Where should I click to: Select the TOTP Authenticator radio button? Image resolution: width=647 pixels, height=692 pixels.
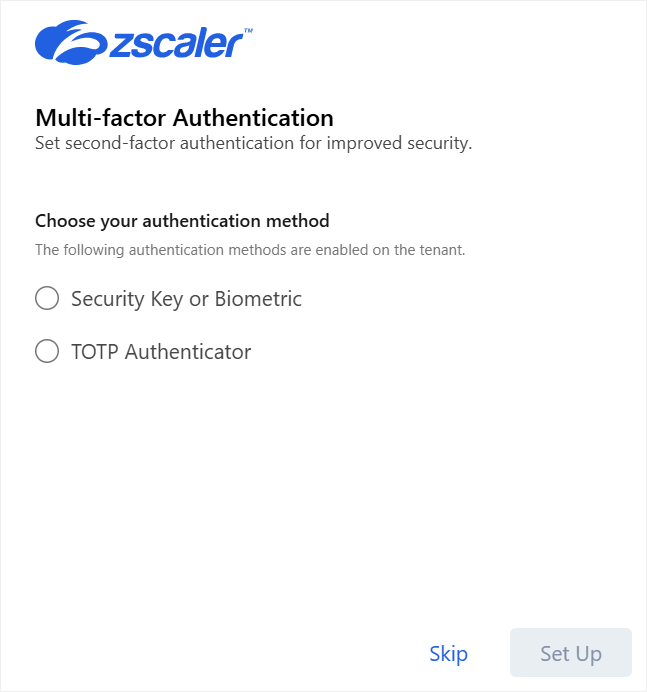click(47, 351)
